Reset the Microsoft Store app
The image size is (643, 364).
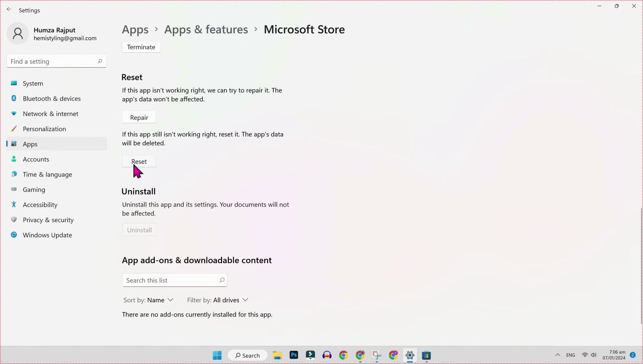point(139,161)
